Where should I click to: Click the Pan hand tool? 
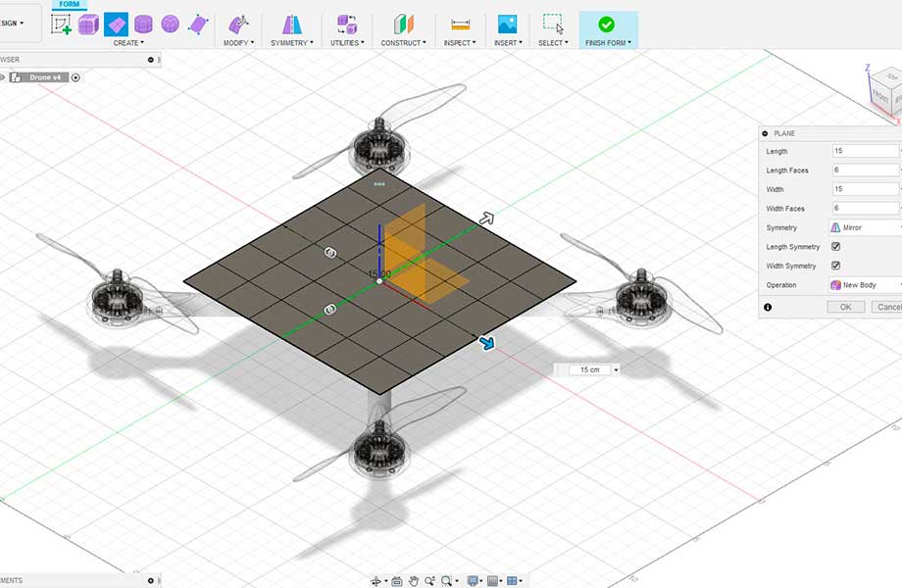pyautogui.click(x=413, y=580)
